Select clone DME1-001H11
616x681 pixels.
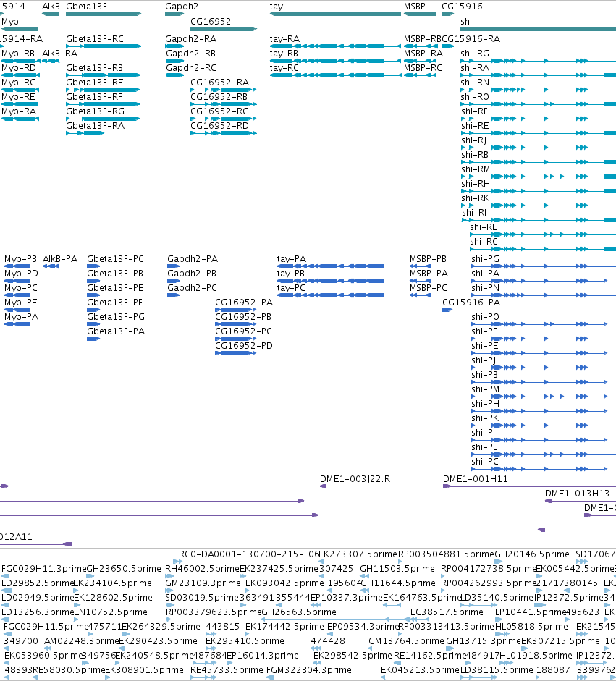pyautogui.click(x=530, y=486)
